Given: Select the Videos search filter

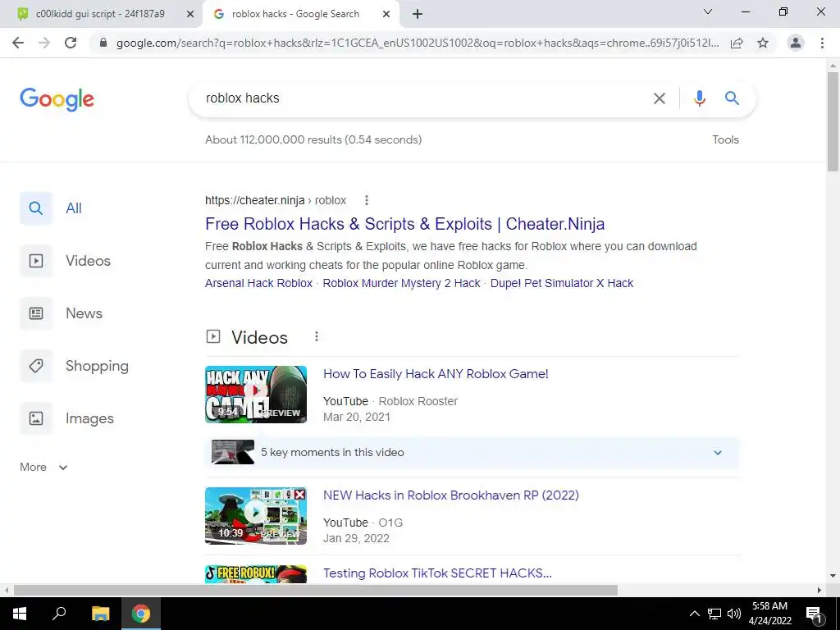Looking at the screenshot, I should coord(66,261).
